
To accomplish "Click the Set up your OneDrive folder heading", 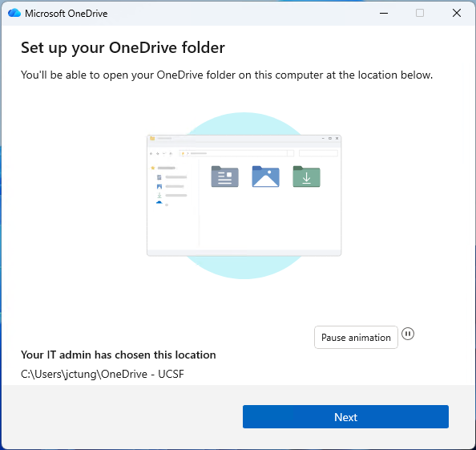I will pyautogui.click(x=123, y=47).
